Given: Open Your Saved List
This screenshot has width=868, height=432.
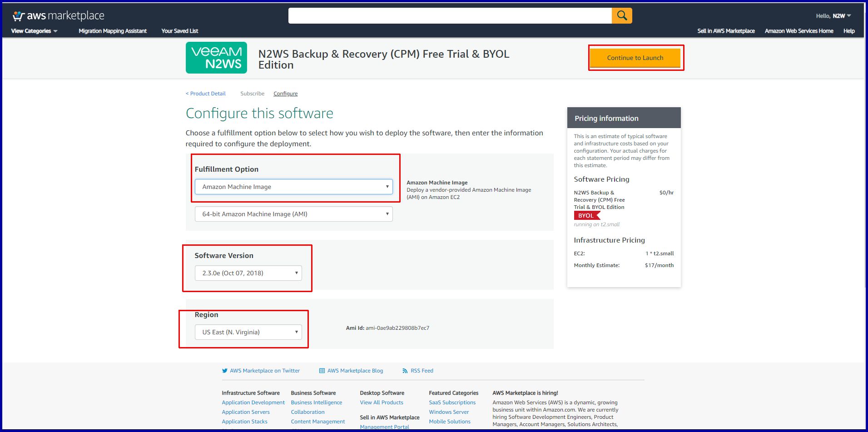Looking at the screenshot, I should click(180, 31).
